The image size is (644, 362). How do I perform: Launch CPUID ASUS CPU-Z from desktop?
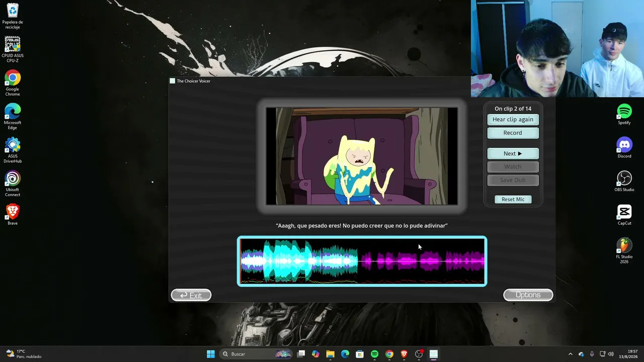[13, 50]
